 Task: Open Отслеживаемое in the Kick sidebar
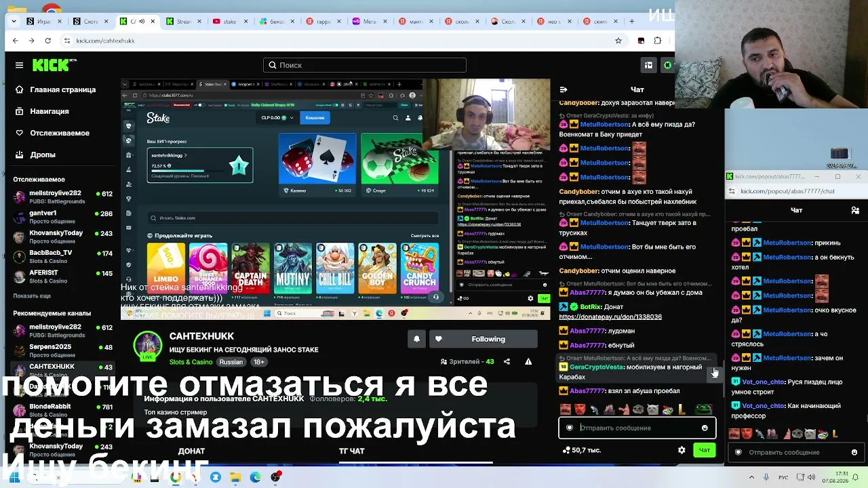[x=52, y=133]
